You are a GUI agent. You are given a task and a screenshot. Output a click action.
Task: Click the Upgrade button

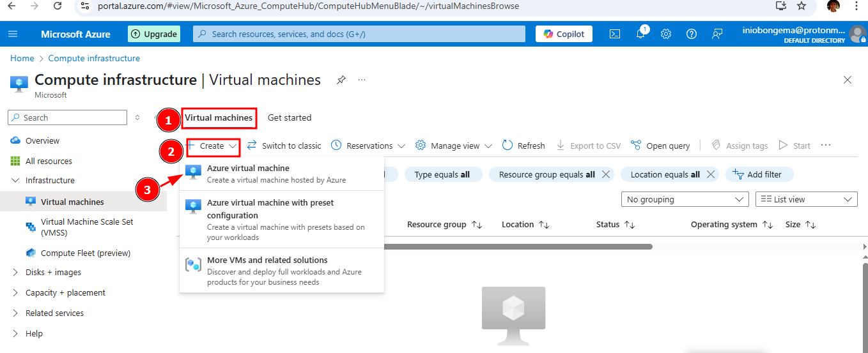tap(154, 34)
